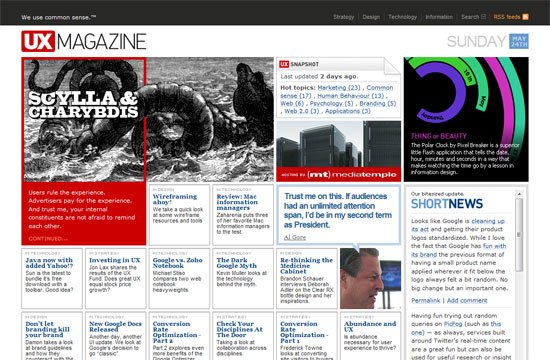Click the May 24th date badge
550x360 pixels.
519,41
